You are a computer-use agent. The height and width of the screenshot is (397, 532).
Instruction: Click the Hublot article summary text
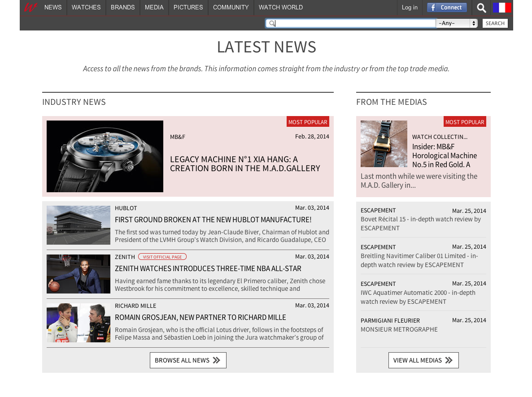pyautogui.click(x=222, y=236)
